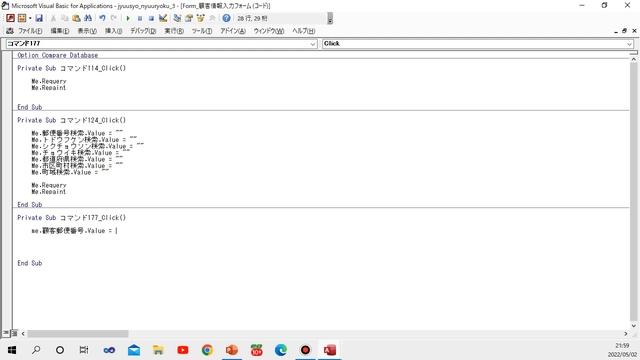The height and width of the screenshot is (360, 640).
Task: Click the Find binoculars icon
Action: [x=88, y=18]
